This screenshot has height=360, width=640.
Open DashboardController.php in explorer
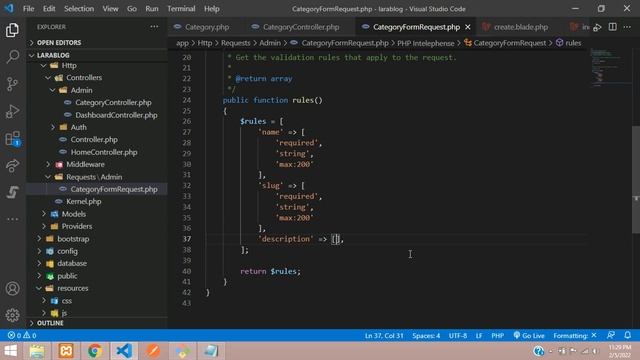point(116,115)
